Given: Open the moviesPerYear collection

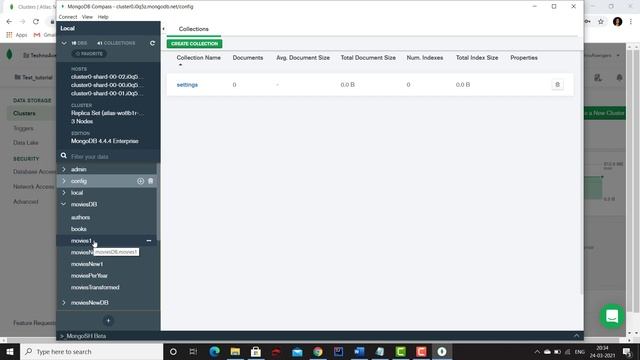Looking at the screenshot, I should tap(89, 276).
